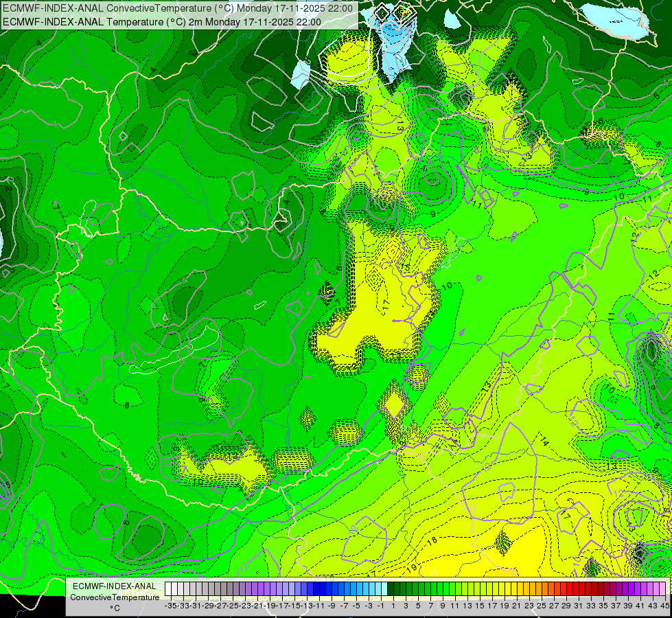
Task: Click the °C unit label in legend
Action: click(115, 608)
